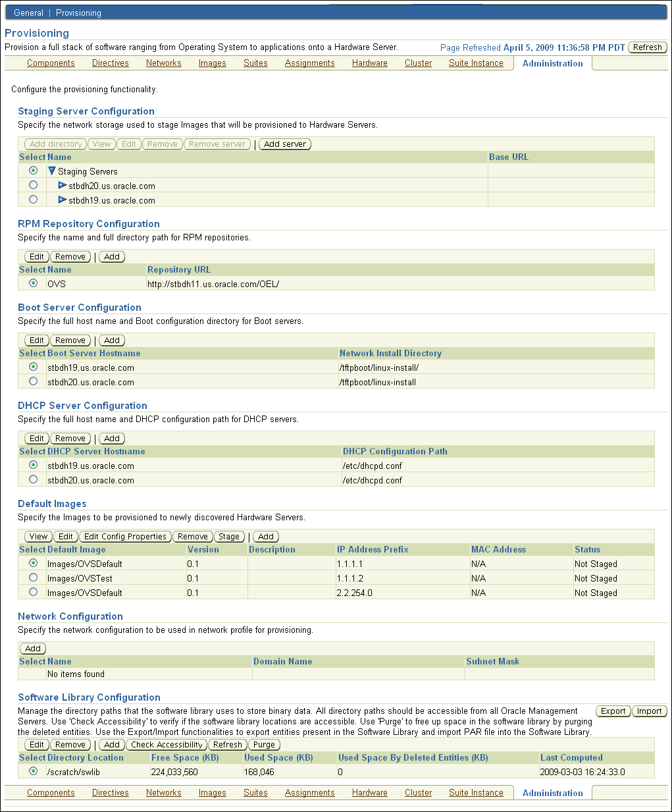Select the default image with prefix 1.1.1.1
This screenshot has width=672, height=812.
33,563
